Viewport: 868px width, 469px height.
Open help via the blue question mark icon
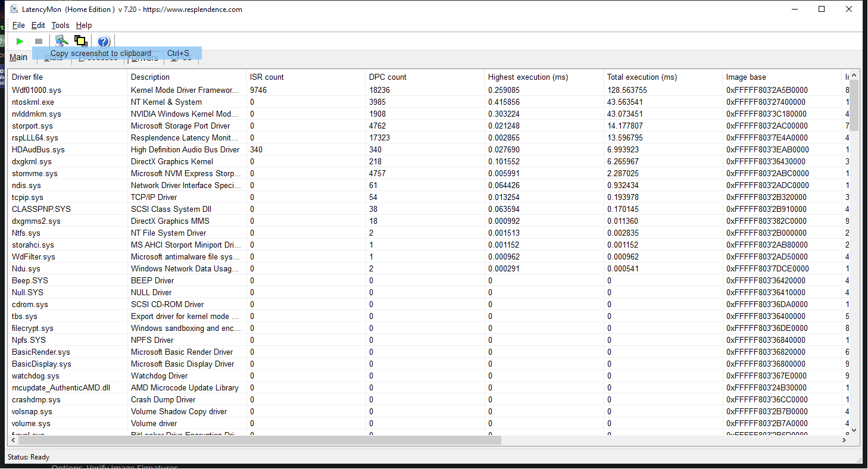[104, 41]
